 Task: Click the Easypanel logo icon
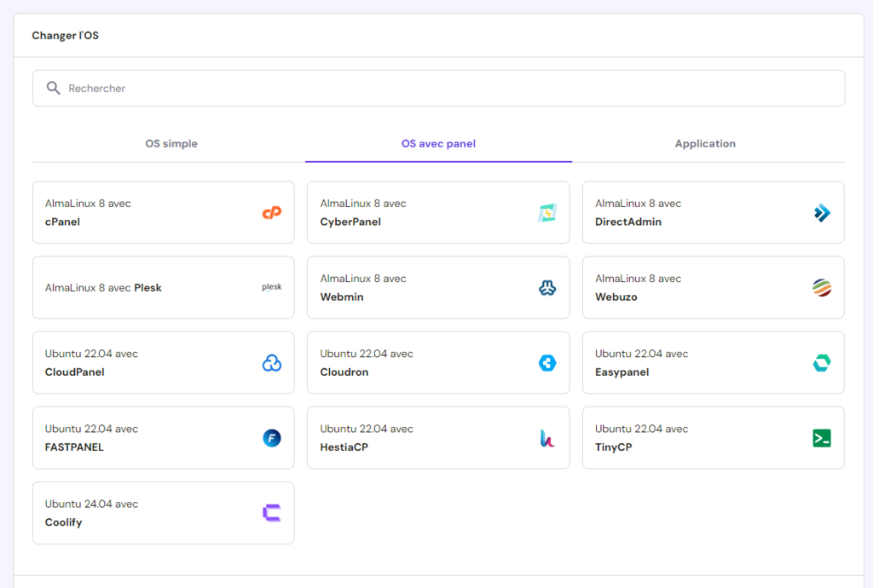coord(821,362)
